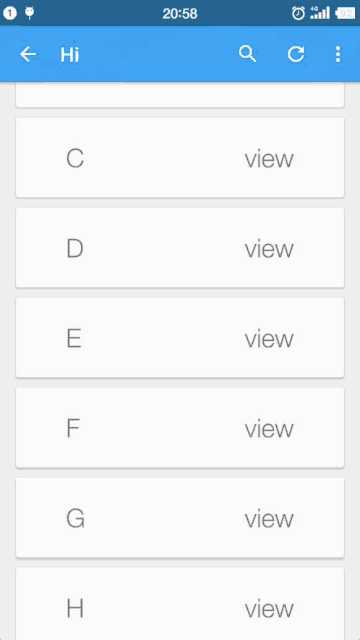This screenshot has width=360, height=640.
Task: Click the view link for D
Action: point(269,249)
